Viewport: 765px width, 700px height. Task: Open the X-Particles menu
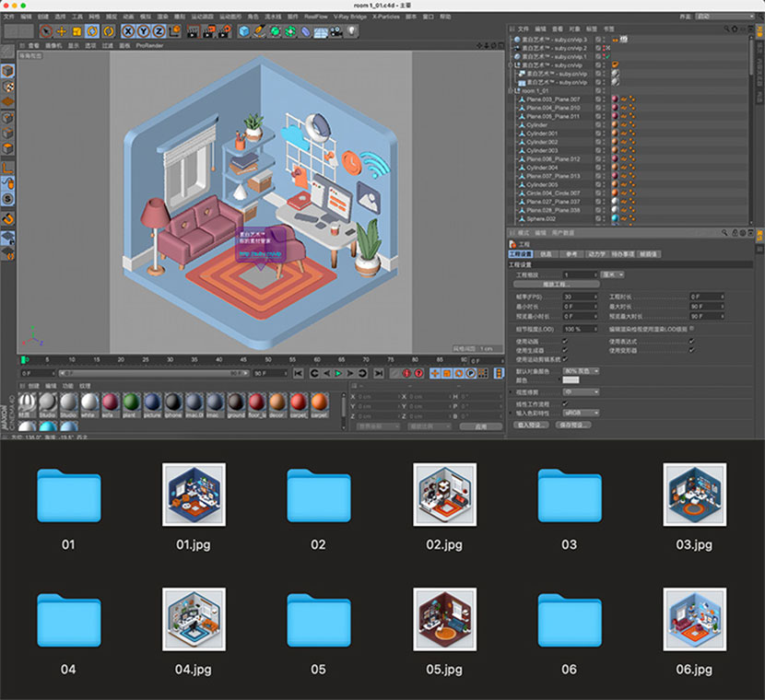click(386, 17)
